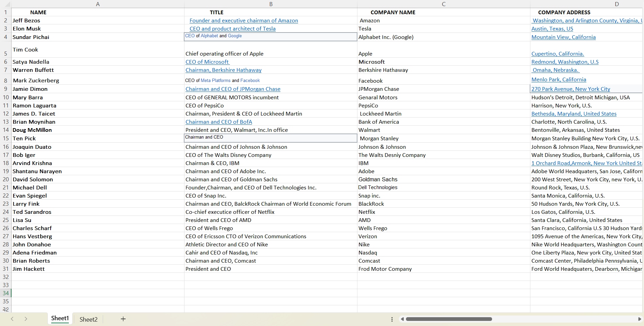Image resolution: width=644 pixels, height=326 pixels.
Task: Select the 'Lisa Su' cell
Action: point(98,220)
